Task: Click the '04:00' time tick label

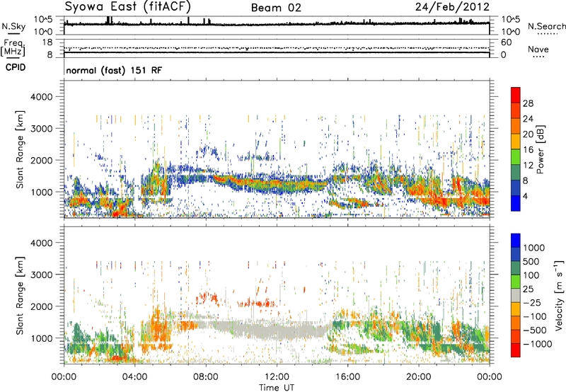Action: [134, 377]
